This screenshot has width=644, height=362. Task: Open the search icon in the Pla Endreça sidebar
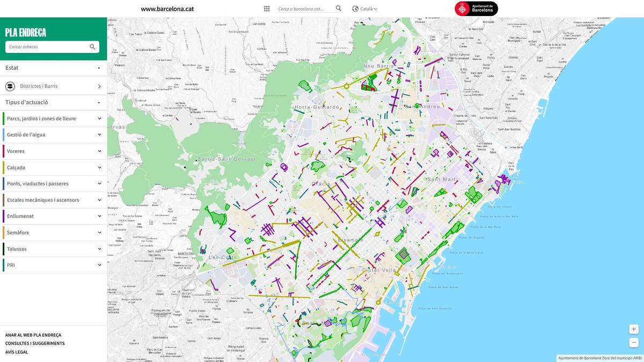[91, 47]
